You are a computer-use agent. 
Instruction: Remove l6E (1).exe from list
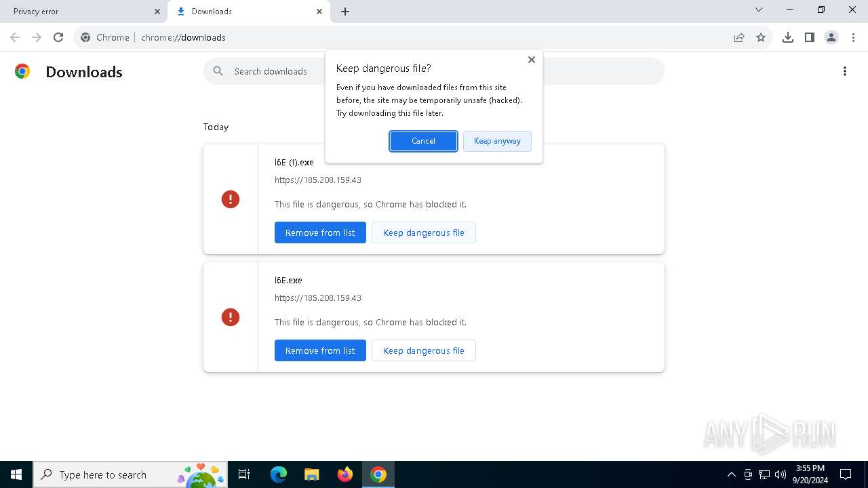pos(320,232)
